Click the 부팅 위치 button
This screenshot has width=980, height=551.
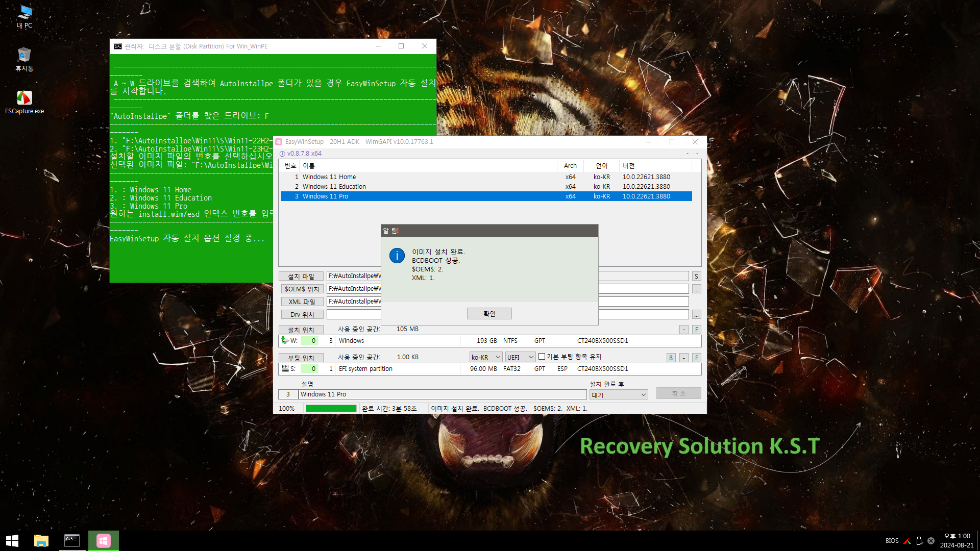point(301,358)
